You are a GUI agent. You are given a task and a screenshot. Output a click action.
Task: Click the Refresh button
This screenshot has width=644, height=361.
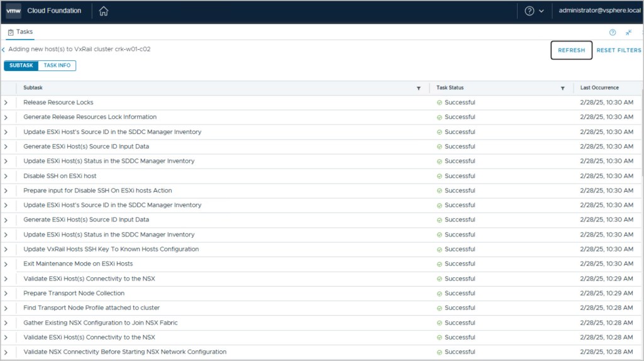(x=571, y=50)
